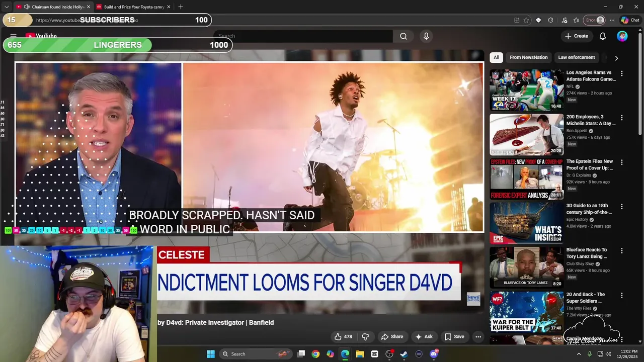
Task: Open Google Chrome from taskbar
Action: 315,354
